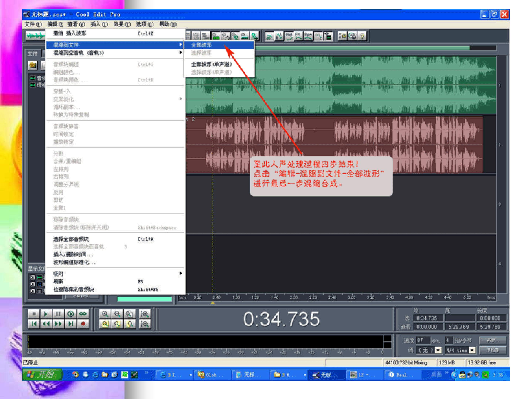Click the 开始 Start button
This screenshot has width=532, height=399.
pyautogui.click(x=42, y=374)
